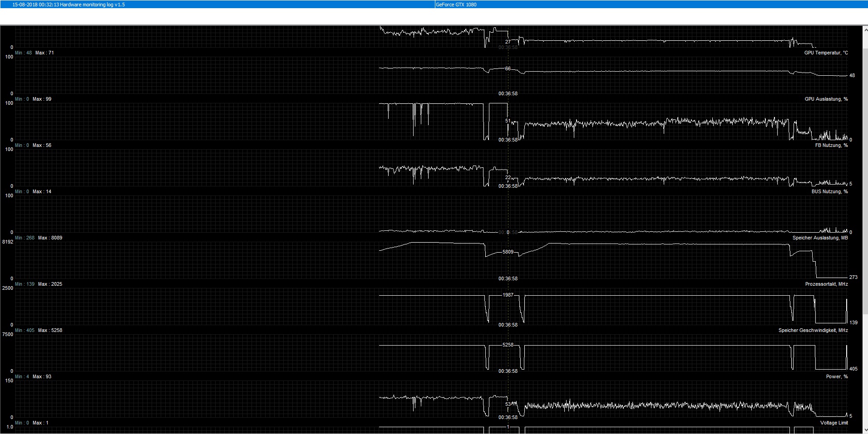
Task: Click the scrollbar down arrow
Action: pyautogui.click(x=865, y=430)
